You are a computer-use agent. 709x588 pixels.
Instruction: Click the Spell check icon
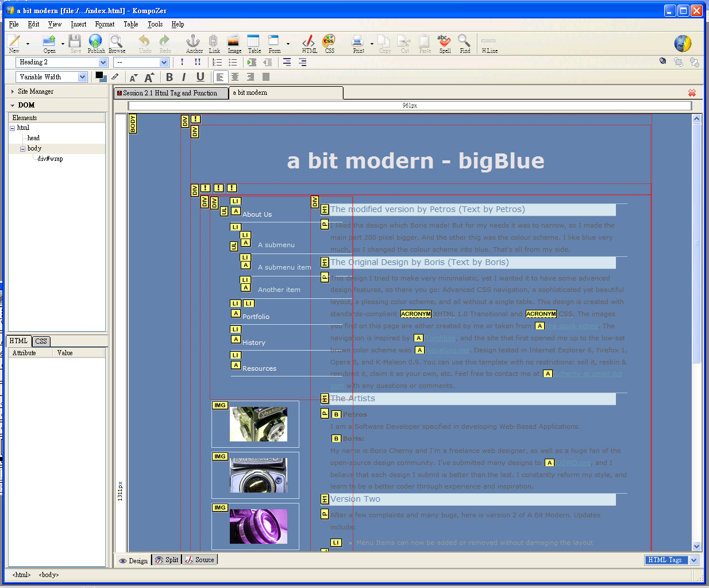[x=444, y=43]
